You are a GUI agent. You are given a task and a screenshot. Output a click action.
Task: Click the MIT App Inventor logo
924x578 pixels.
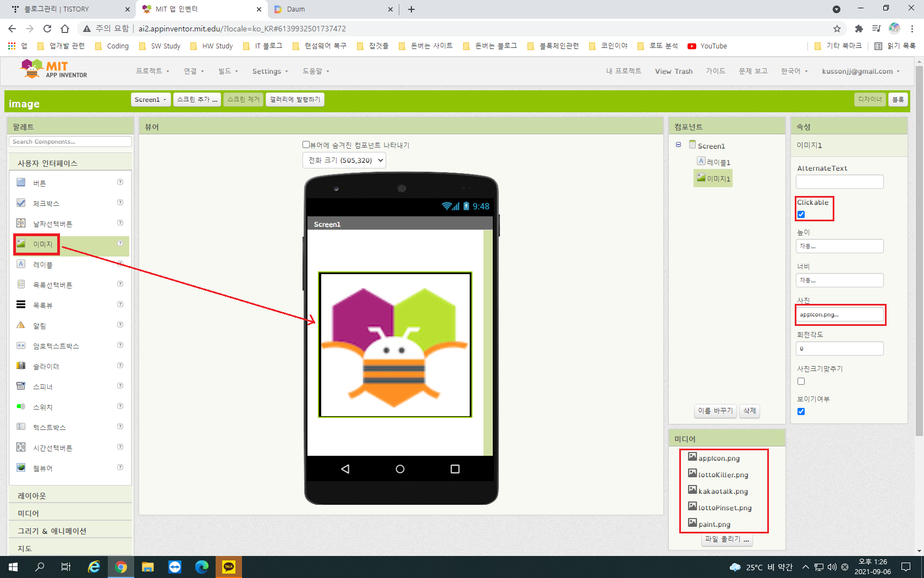pyautogui.click(x=53, y=69)
